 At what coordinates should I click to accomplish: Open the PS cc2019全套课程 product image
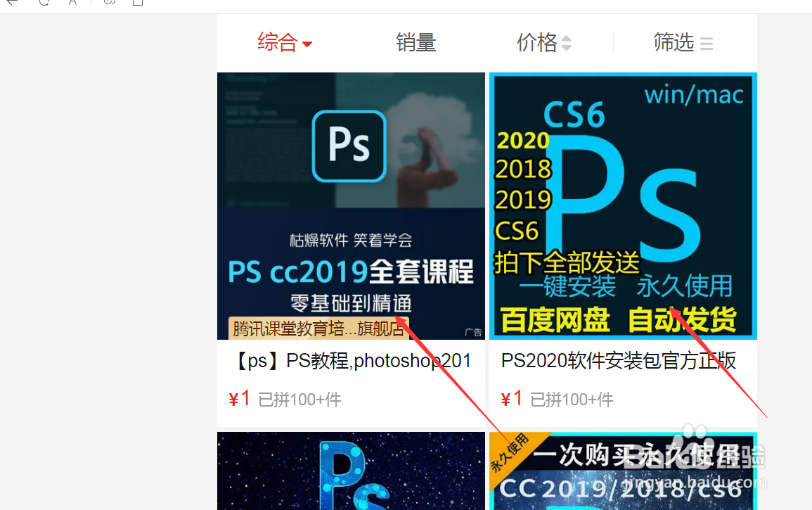tap(351, 206)
